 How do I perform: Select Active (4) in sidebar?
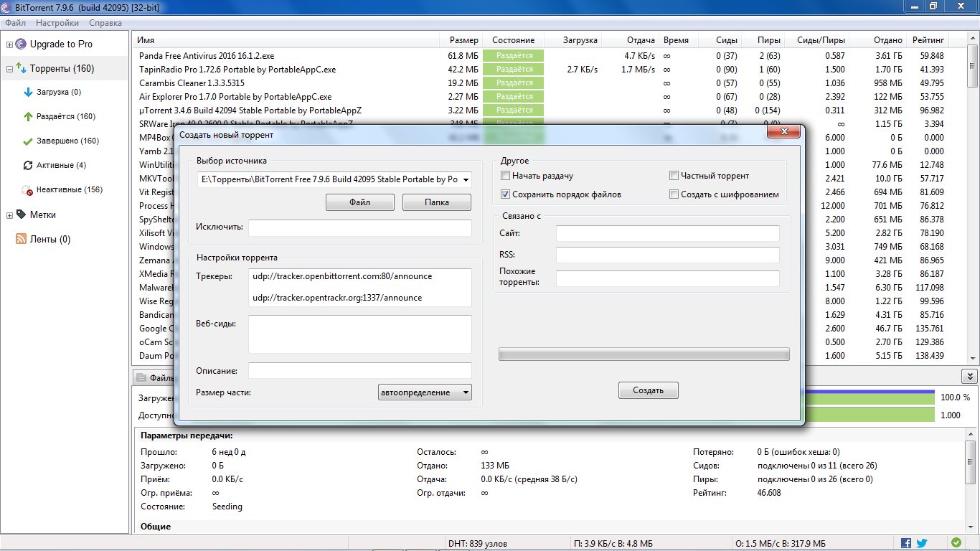pos(61,166)
